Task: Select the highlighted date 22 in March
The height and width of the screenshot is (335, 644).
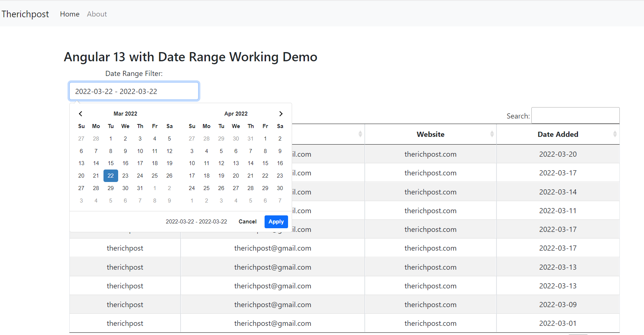Action: point(110,175)
